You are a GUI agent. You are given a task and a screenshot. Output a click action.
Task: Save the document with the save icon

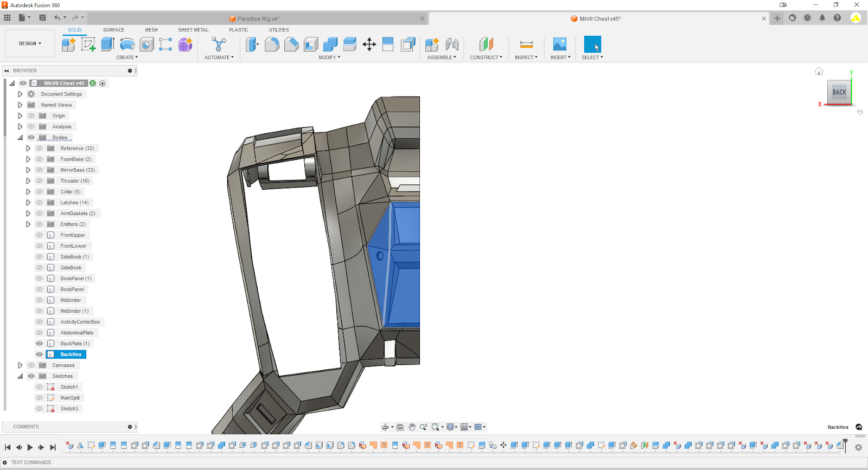pyautogui.click(x=42, y=18)
